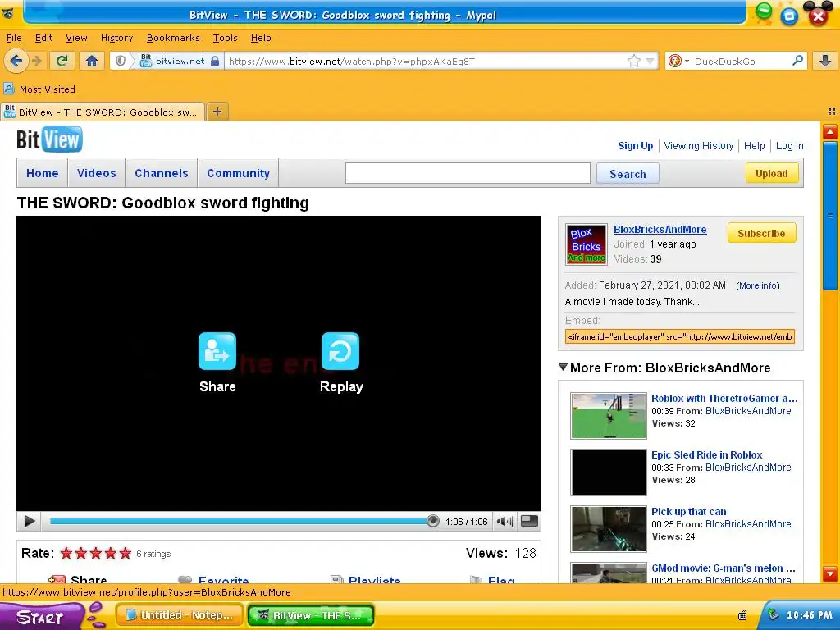Image resolution: width=840 pixels, height=630 pixels.
Task: Open the View menu
Action: [76, 38]
